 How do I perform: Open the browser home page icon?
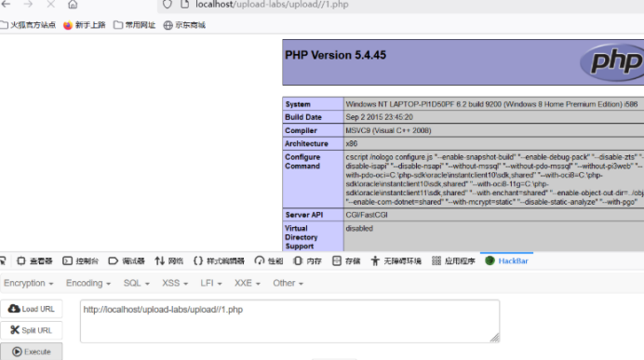click(73, 4)
